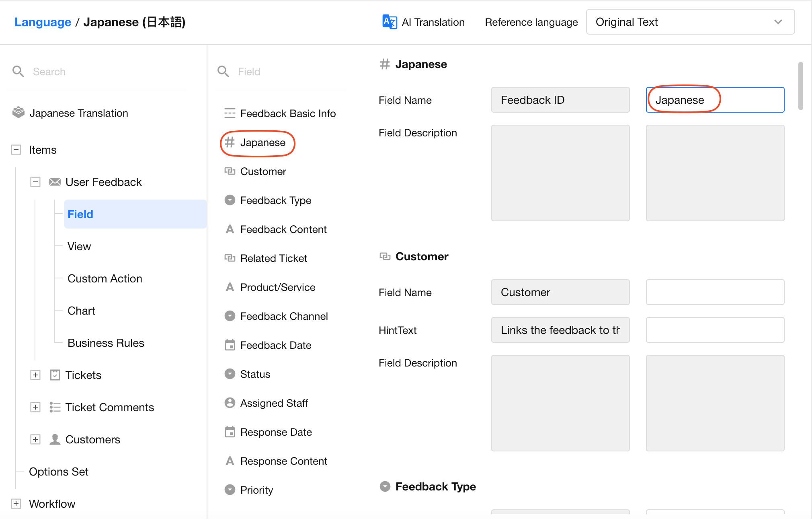Click the vertical scrollbar on the right
Screen dimensions: 812x519
[800, 86]
